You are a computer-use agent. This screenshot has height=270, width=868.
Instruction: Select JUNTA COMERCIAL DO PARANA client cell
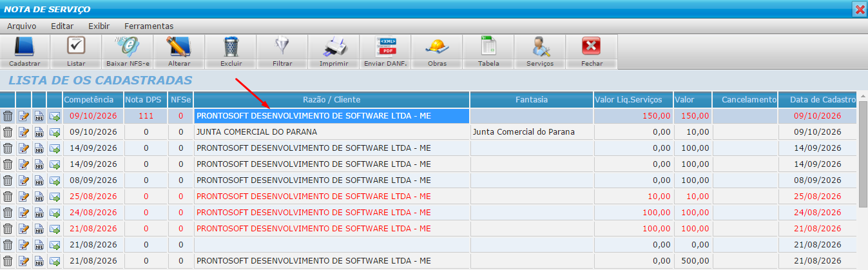click(x=332, y=132)
